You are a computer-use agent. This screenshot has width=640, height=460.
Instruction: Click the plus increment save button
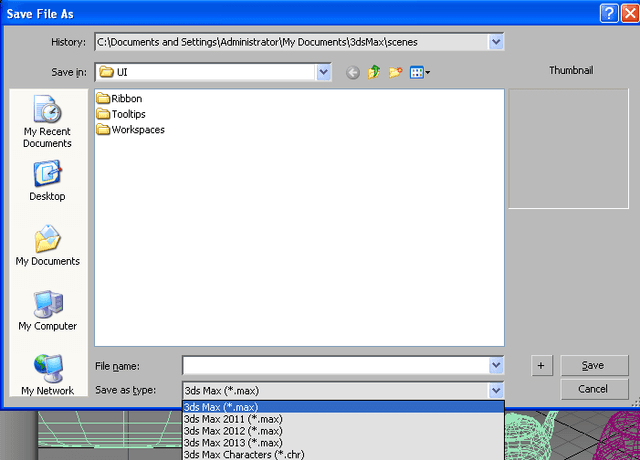click(x=542, y=365)
